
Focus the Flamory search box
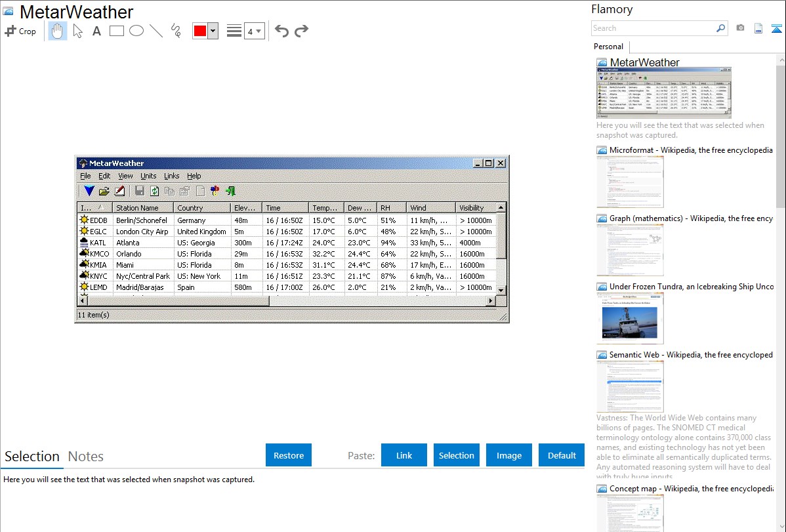point(653,28)
